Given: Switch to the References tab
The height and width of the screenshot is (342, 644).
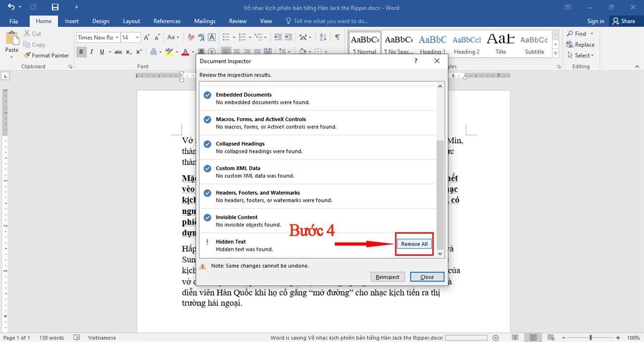Looking at the screenshot, I should pos(167,21).
